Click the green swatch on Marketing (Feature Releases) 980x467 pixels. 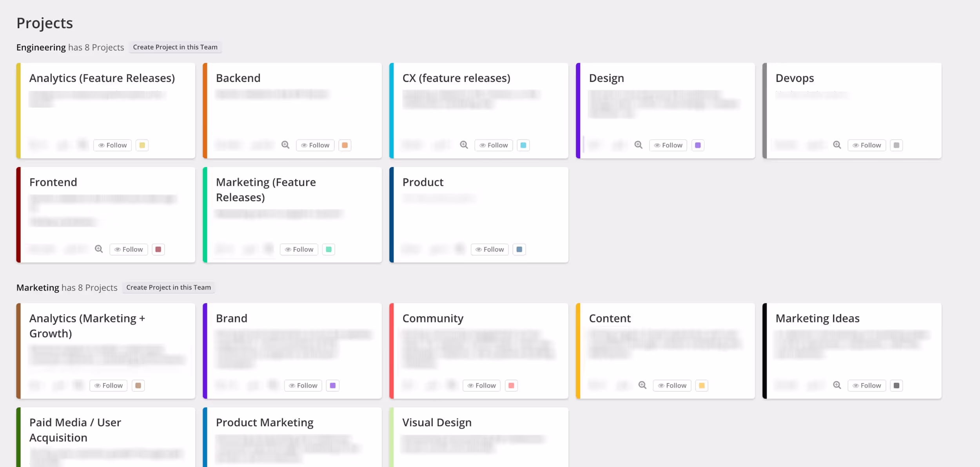(x=328, y=250)
